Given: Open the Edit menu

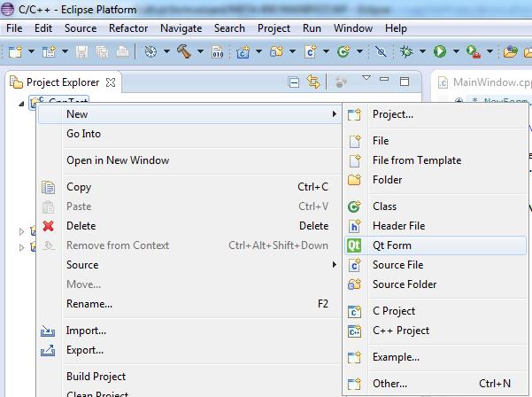Looking at the screenshot, I should (x=43, y=28).
